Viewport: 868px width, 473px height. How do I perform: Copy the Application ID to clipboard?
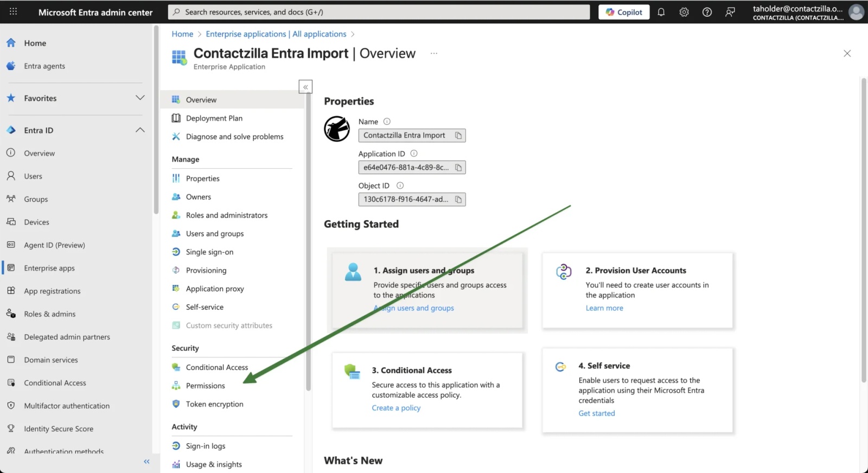(458, 168)
